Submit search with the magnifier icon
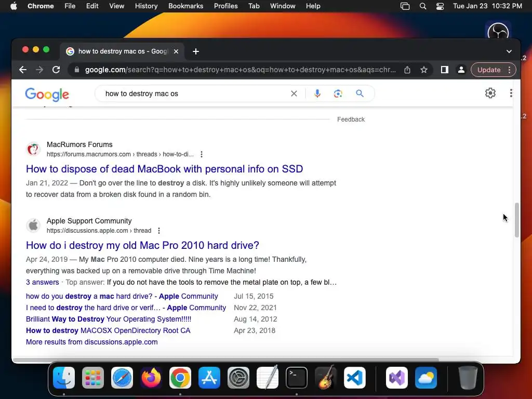 [360, 94]
